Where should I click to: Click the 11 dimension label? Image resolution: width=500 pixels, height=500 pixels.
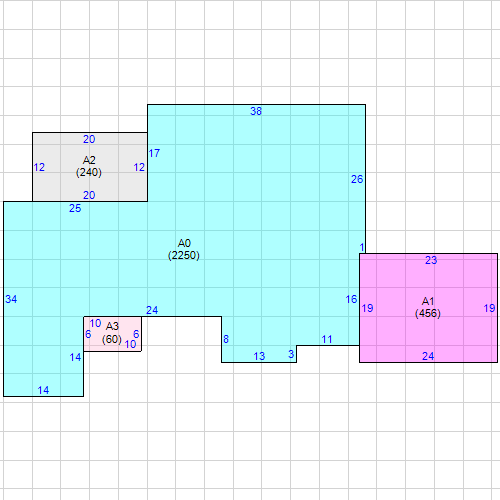tap(327, 339)
